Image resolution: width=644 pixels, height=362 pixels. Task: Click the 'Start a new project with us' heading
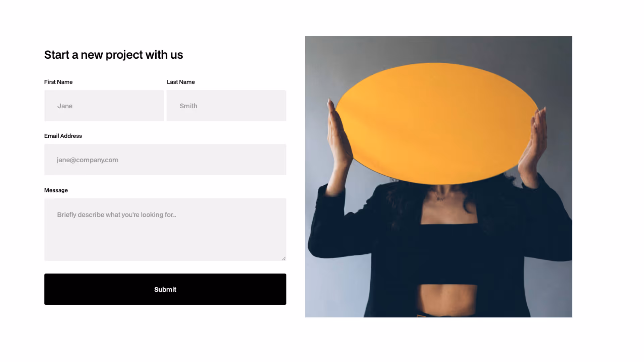[114, 55]
